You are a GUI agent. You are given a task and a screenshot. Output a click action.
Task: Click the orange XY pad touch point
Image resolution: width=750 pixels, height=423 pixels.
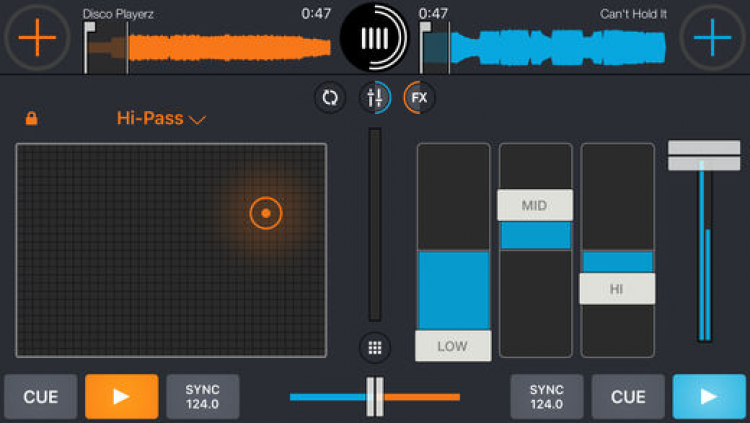(266, 213)
